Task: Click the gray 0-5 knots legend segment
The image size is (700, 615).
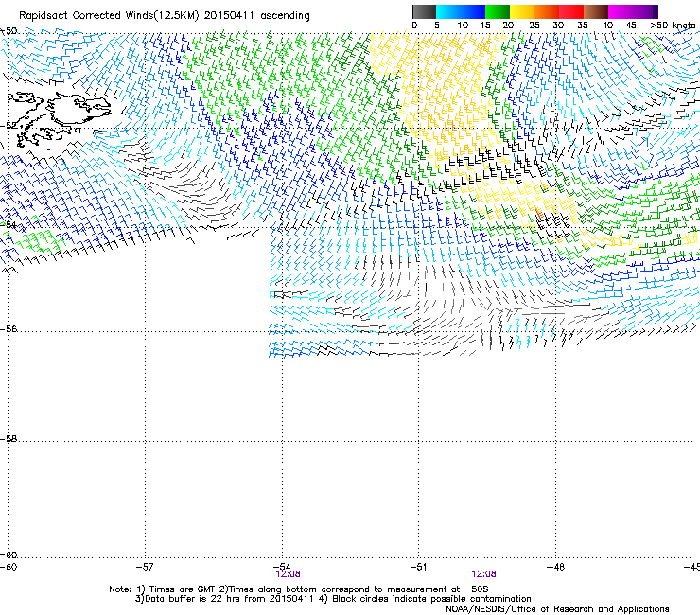Action: 424,11
